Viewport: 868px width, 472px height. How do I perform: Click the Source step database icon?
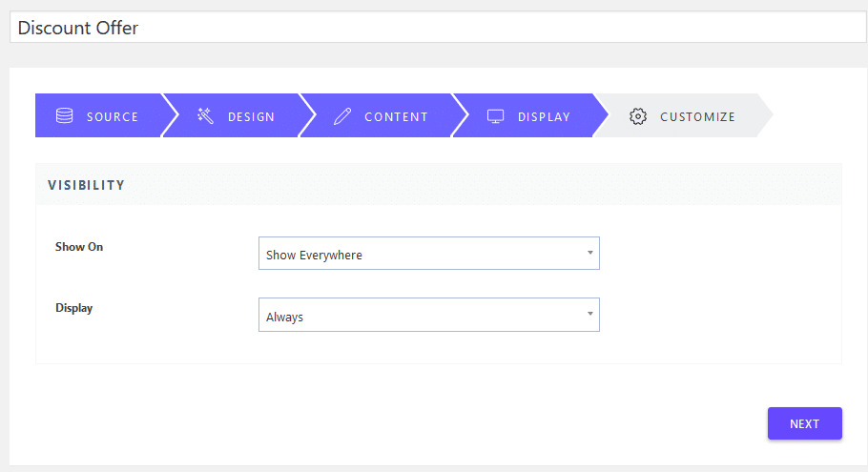[x=64, y=116]
